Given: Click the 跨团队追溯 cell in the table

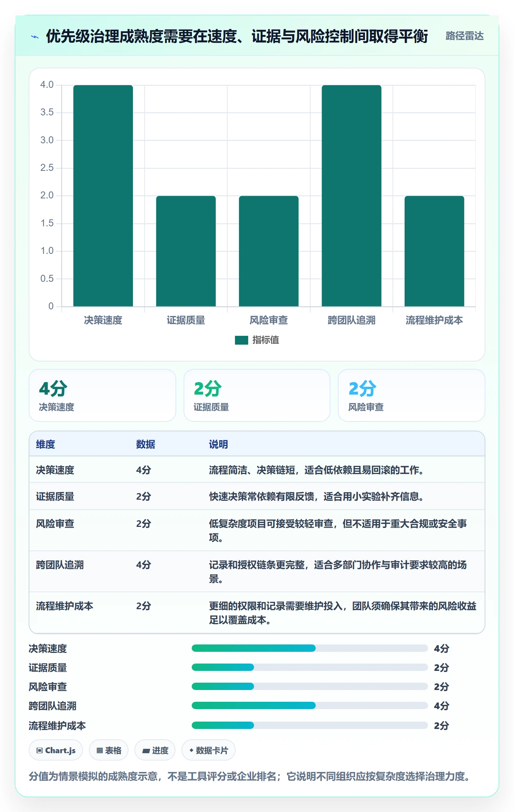Looking at the screenshot, I should (60, 565).
